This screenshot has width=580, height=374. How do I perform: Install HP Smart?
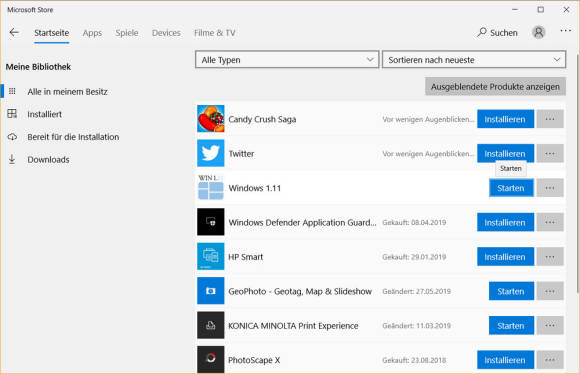505,256
